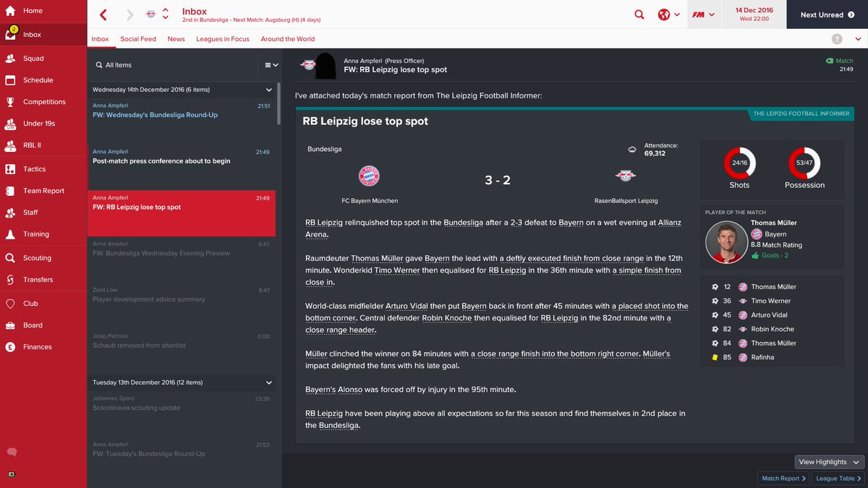
Task: Open the Training sidebar section
Action: coord(36,234)
